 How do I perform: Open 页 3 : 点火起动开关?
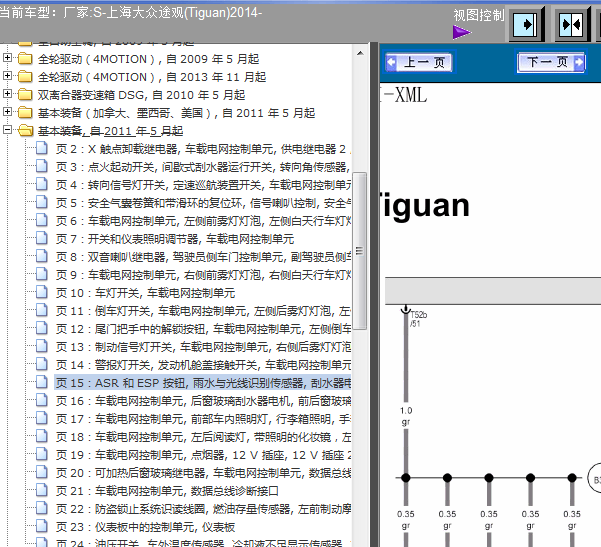(x=203, y=167)
